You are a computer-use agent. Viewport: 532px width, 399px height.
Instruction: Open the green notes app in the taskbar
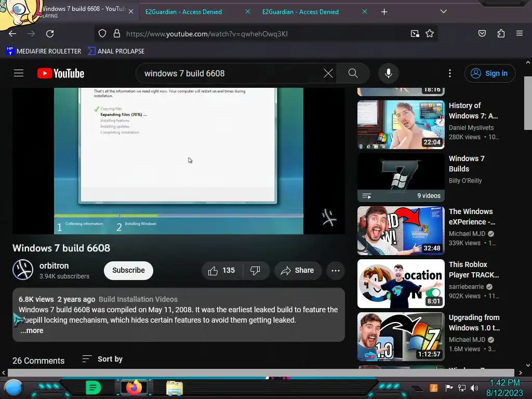(x=94, y=388)
